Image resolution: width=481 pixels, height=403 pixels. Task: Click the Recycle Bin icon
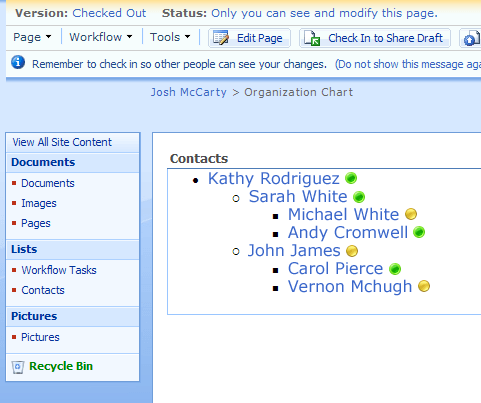(x=18, y=367)
